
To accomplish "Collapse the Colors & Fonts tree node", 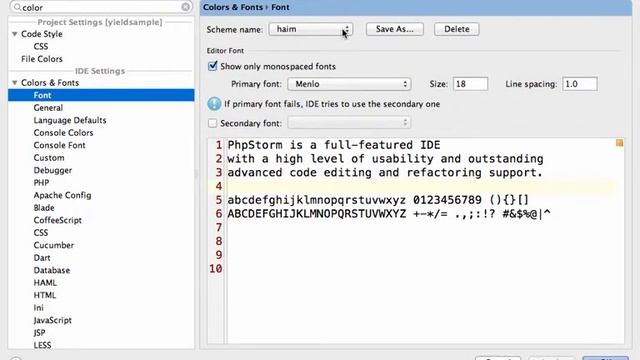I will [15, 82].
